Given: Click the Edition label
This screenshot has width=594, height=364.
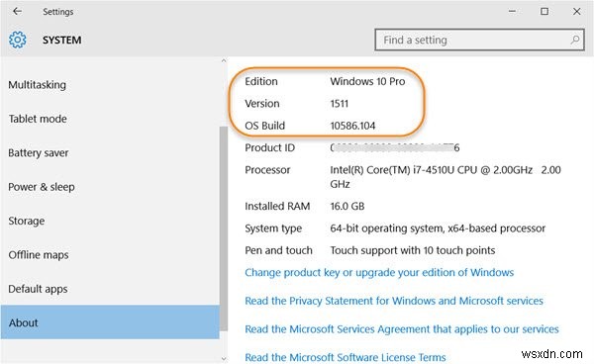Looking at the screenshot, I should [x=261, y=81].
